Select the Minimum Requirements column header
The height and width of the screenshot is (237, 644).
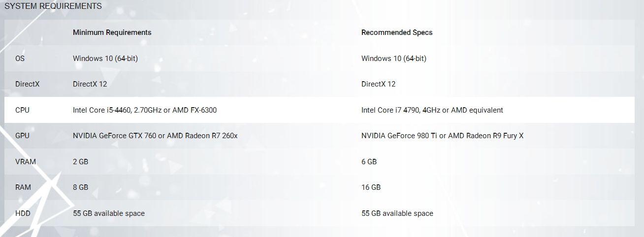coord(112,32)
